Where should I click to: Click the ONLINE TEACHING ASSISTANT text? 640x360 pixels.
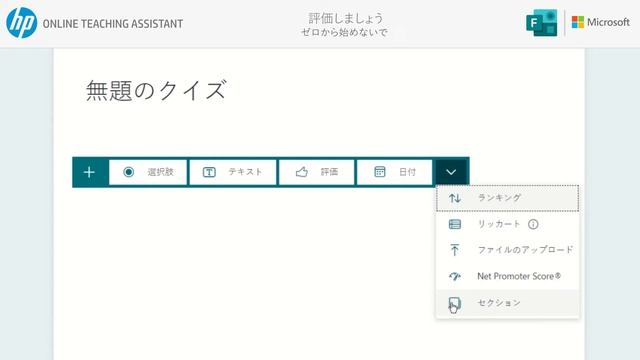coord(113,24)
